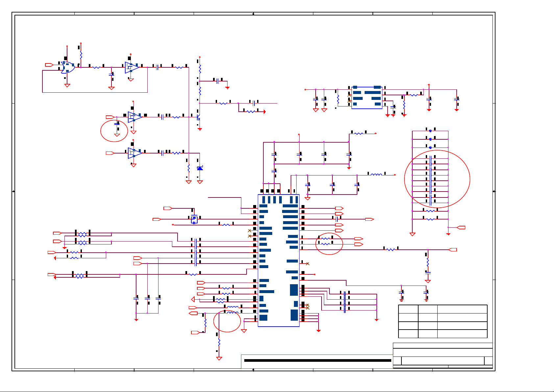The width and height of the screenshot is (554, 392).
Task: Select the large central IC package outline
Action: pos(278,261)
